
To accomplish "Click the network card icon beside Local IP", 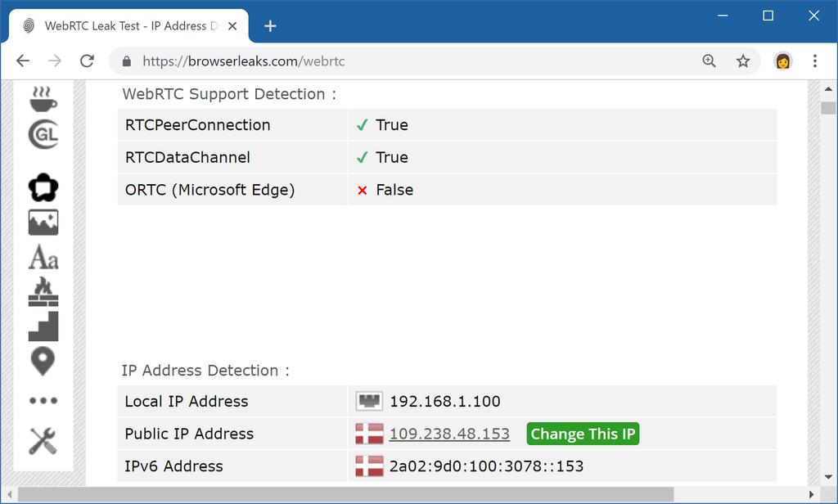I will [x=369, y=401].
